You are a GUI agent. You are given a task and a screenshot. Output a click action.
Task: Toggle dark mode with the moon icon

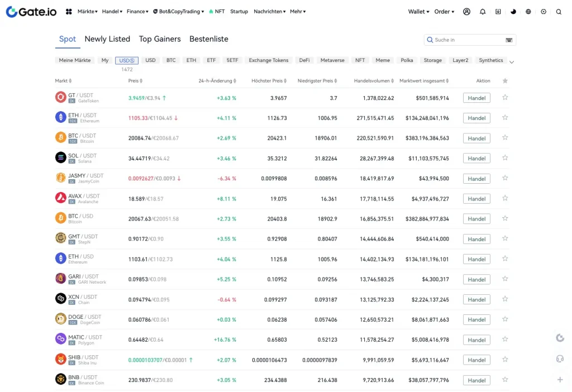coord(513,11)
